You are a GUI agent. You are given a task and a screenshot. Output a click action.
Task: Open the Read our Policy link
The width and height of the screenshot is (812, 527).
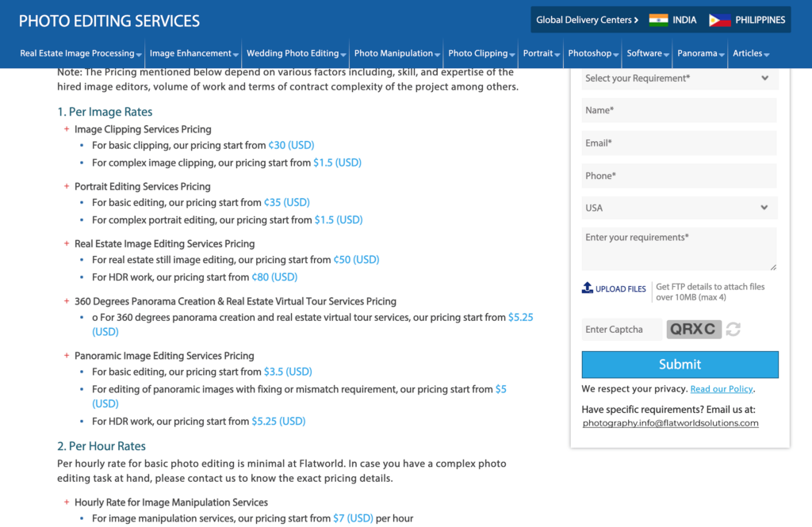tap(722, 389)
